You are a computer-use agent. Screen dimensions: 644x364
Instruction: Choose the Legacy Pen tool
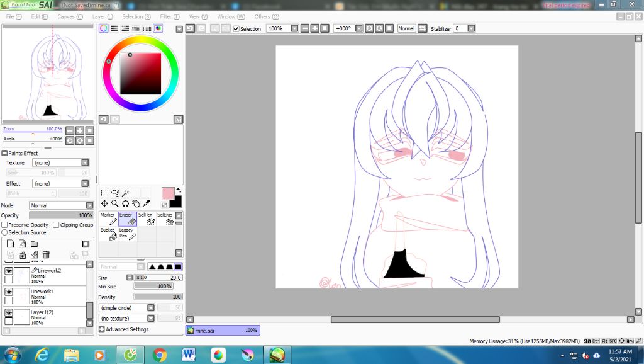click(x=128, y=234)
